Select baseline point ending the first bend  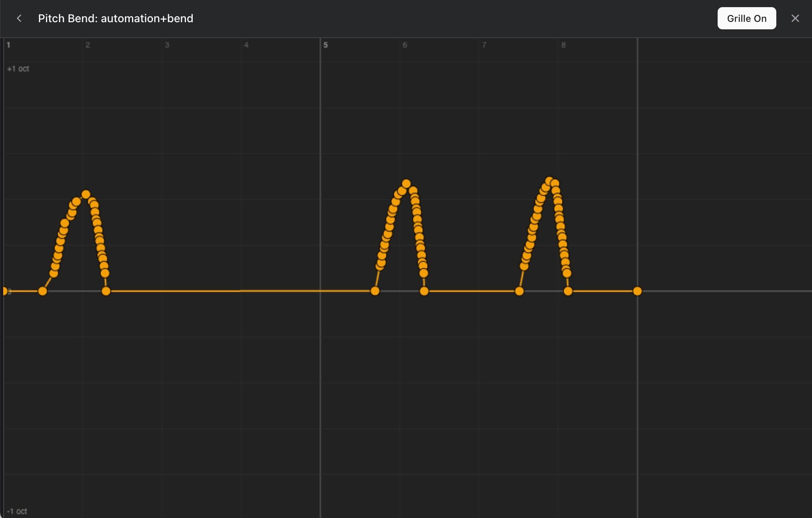coord(106,291)
